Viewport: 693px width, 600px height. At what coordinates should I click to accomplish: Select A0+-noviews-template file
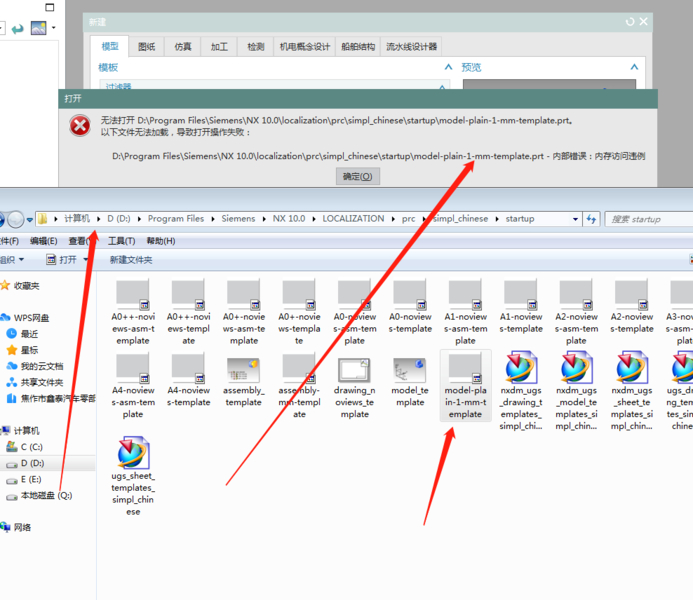[x=299, y=313]
